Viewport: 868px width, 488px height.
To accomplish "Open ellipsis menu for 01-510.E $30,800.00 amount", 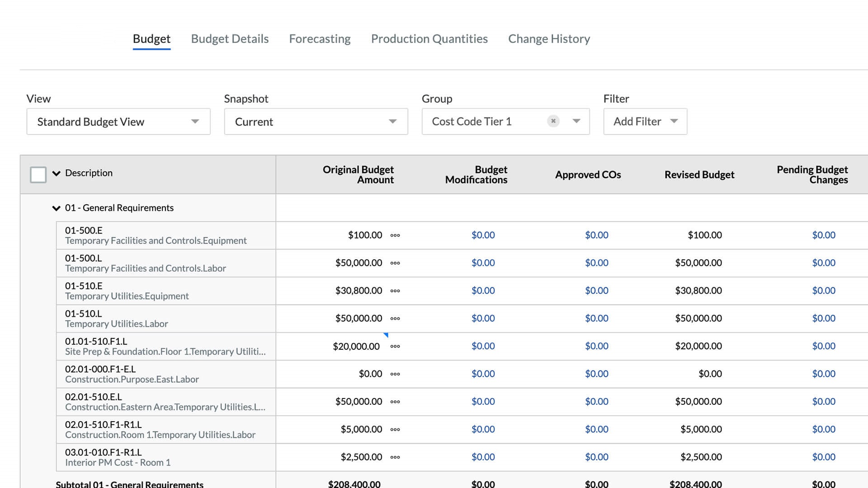I will click(x=395, y=291).
